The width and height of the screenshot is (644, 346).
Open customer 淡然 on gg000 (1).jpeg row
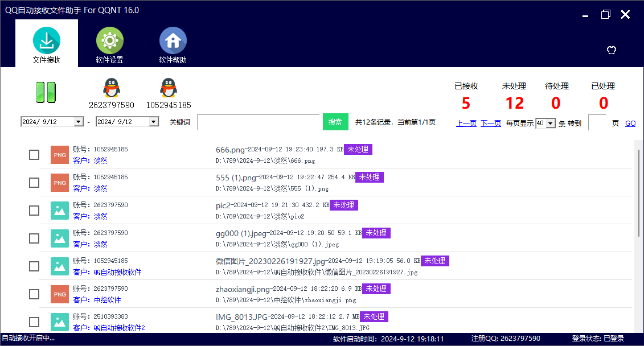(101, 244)
